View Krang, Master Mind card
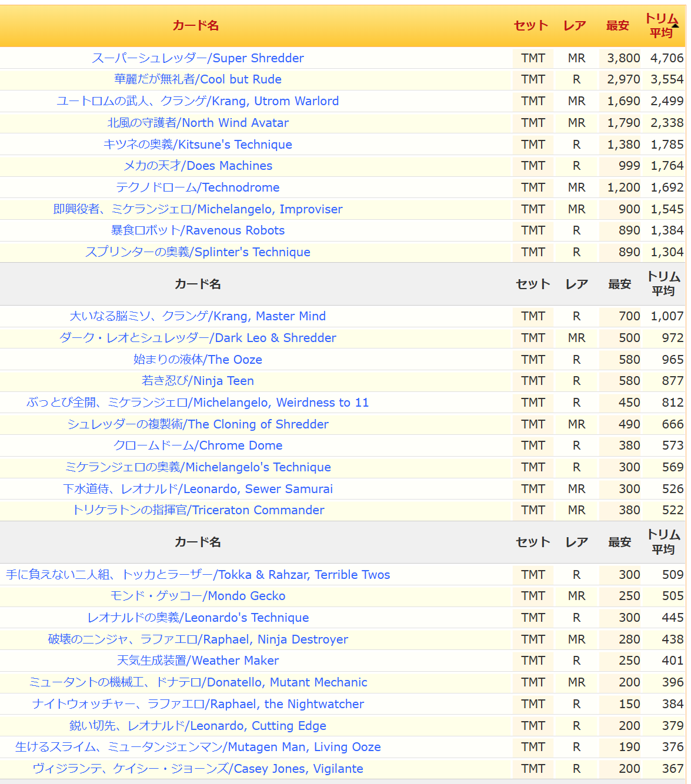The image size is (691, 784). coord(198,316)
